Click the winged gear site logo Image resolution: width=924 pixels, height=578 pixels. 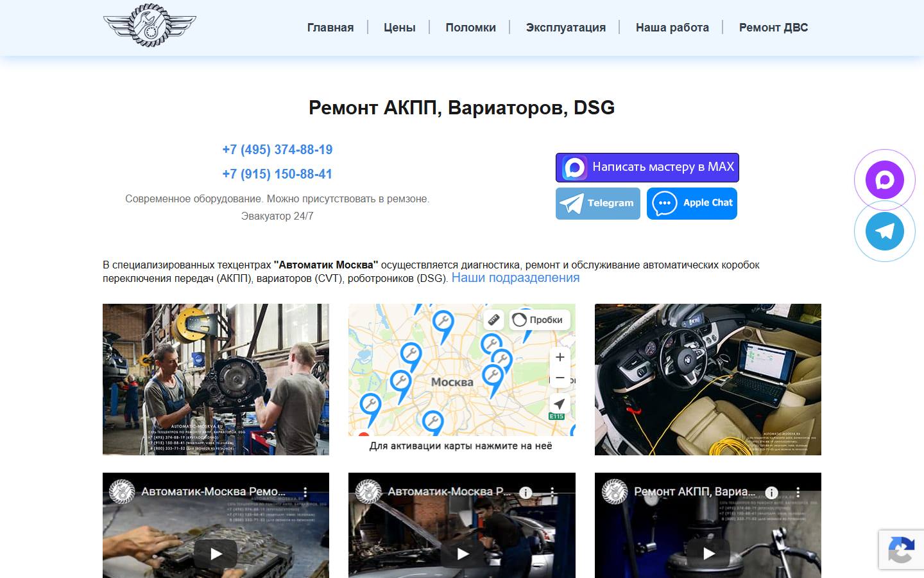(150, 25)
